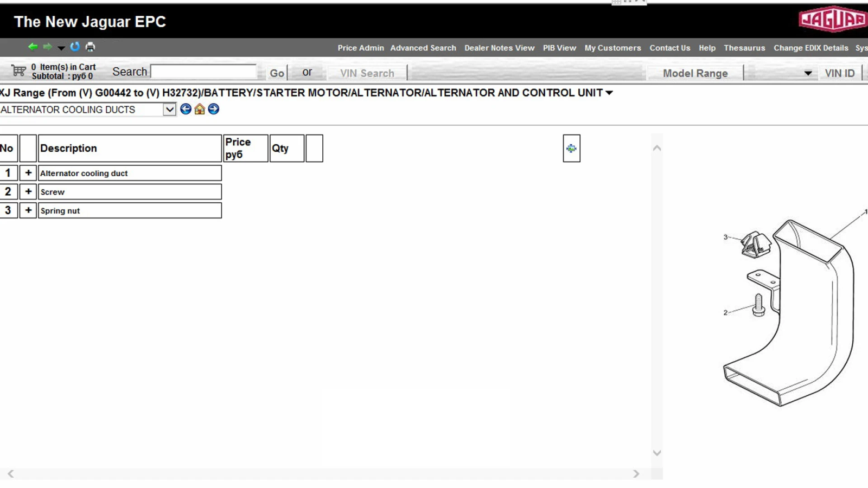Click the green forward arrow icon
The width and height of the screenshot is (868, 488).
point(48,47)
